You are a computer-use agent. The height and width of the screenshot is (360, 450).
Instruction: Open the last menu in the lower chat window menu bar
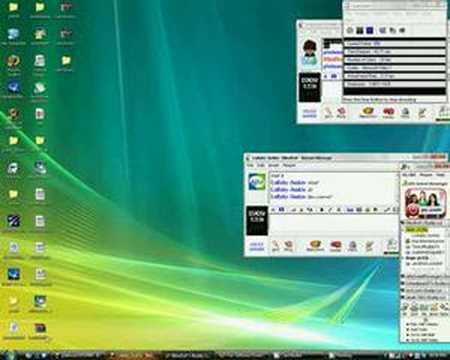289,165
